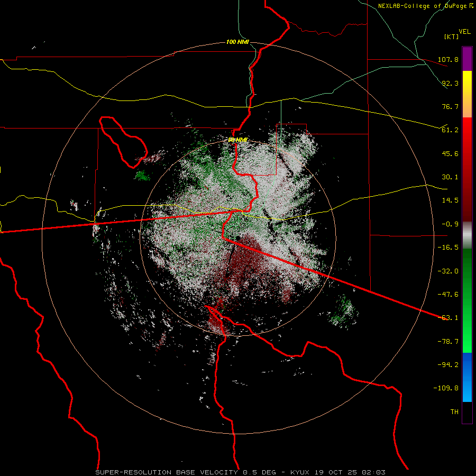Select the -109.8 legend value
The image size is (476, 476).
(446, 388)
